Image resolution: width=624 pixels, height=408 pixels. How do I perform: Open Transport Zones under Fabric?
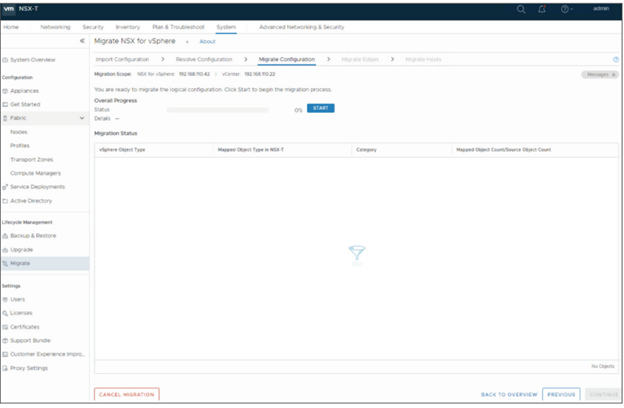tap(31, 160)
